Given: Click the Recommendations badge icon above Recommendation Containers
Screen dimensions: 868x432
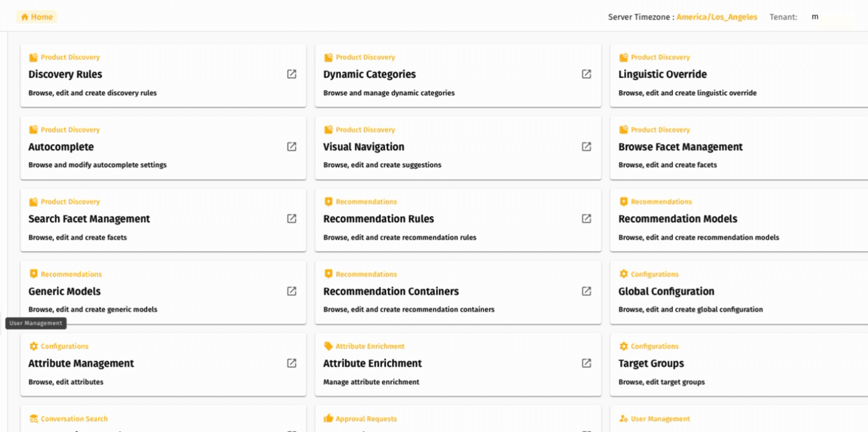Looking at the screenshot, I should (328, 274).
